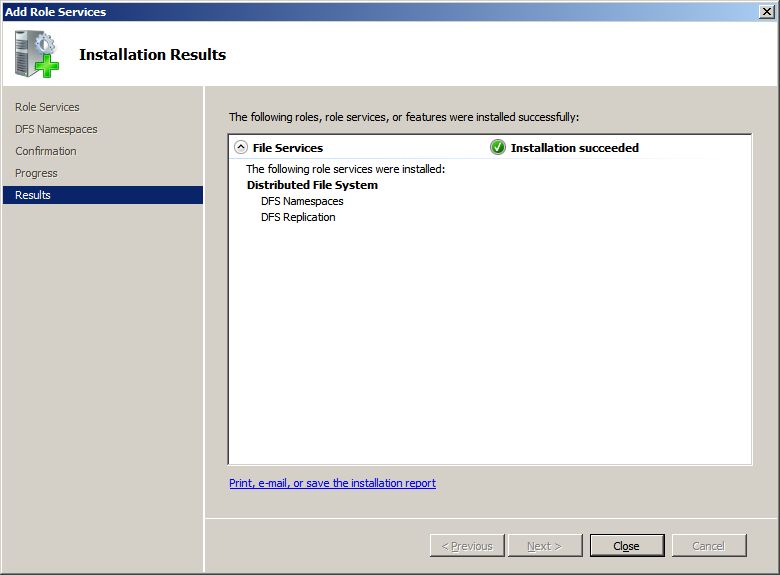
Task: Select DFS Namespaces step in sidebar
Action: point(56,129)
